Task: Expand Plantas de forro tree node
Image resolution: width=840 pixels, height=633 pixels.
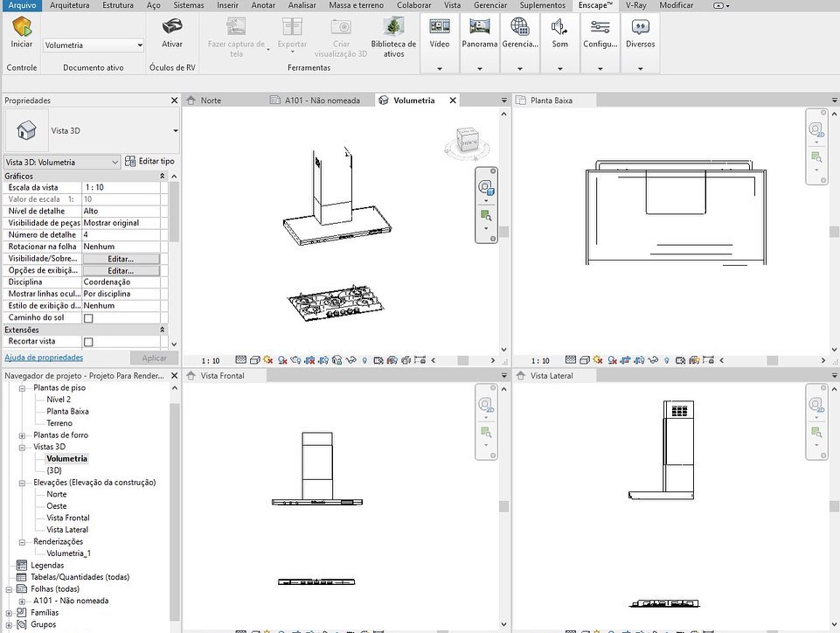Action: [22, 435]
